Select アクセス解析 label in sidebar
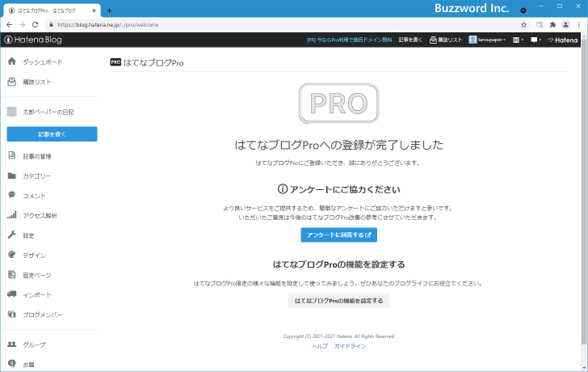Screen dimensions: 588x372 pos(40,215)
